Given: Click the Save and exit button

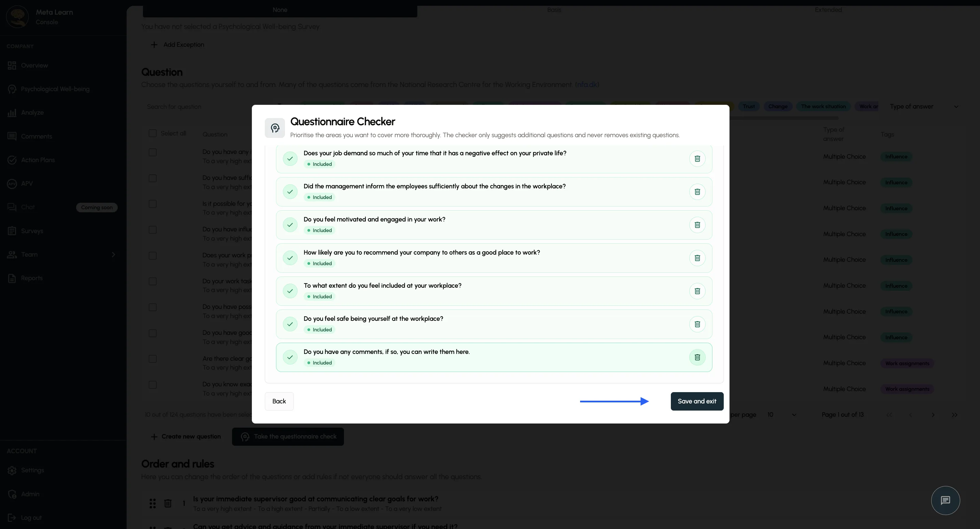Looking at the screenshot, I should coord(697,401).
